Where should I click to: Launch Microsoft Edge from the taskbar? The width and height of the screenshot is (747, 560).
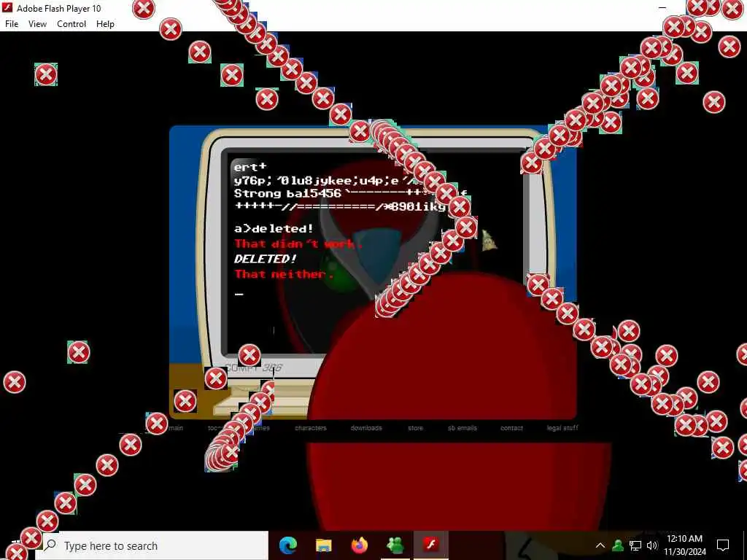[x=288, y=545]
